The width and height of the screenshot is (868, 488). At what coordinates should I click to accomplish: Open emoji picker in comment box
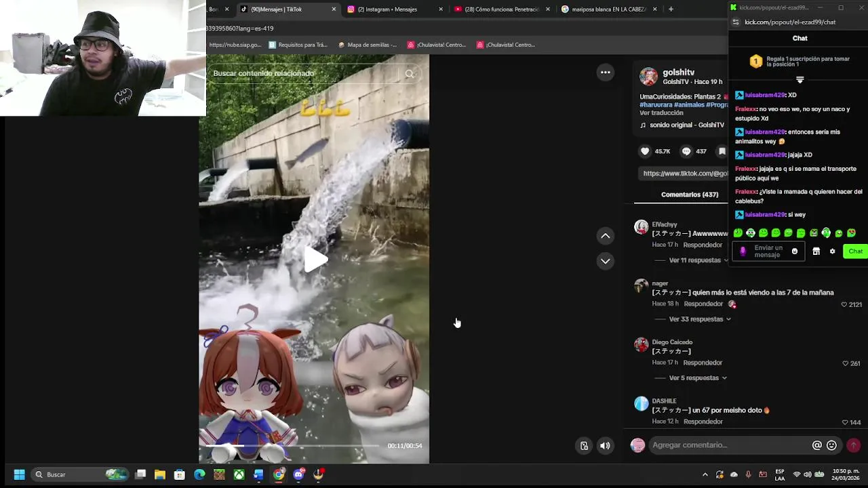pos(831,445)
